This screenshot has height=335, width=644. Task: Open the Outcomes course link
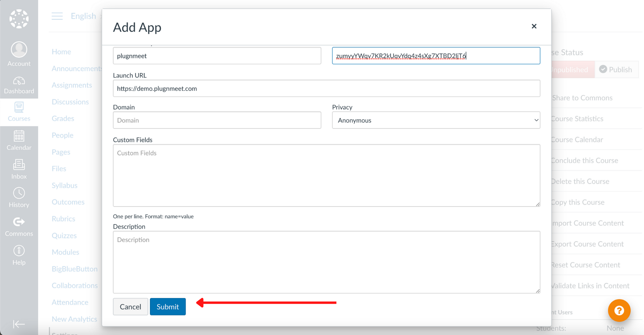pyautogui.click(x=68, y=202)
